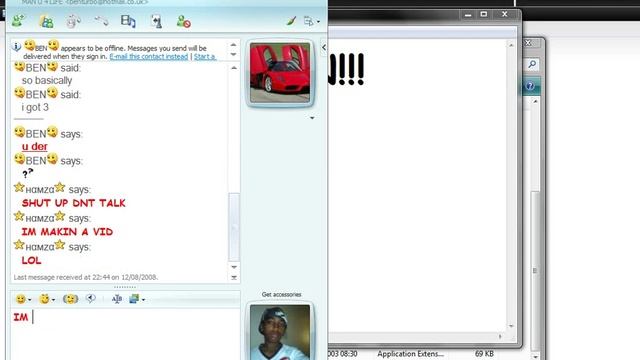Collapse the display picture pane arrow
The image size is (640, 360).
pyautogui.click(x=324, y=47)
